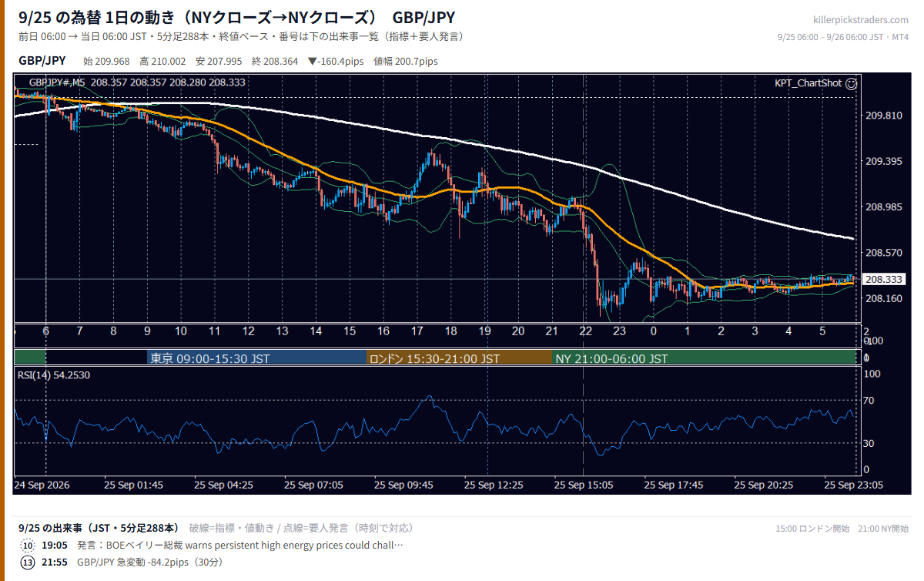Click hour 22 on the JST hour axis
Screen dimensions: 924x581
tap(585, 331)
